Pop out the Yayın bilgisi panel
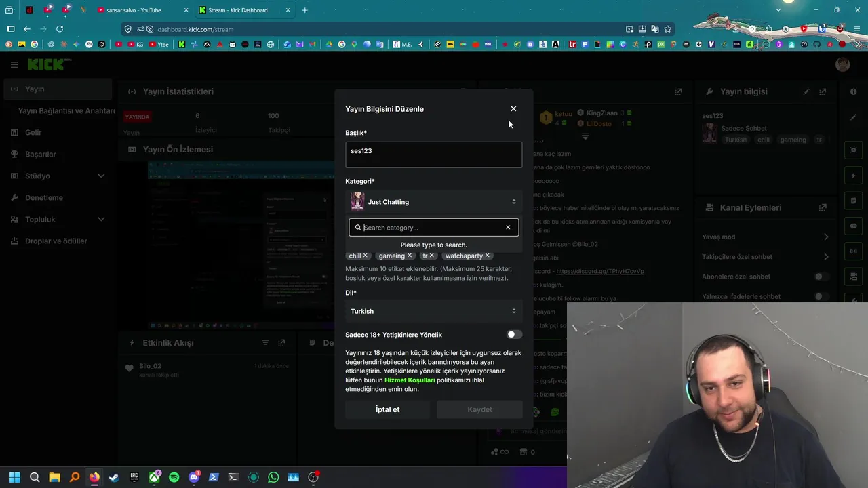The width and height of the screenshot is (868, 488). click(823, 91)
